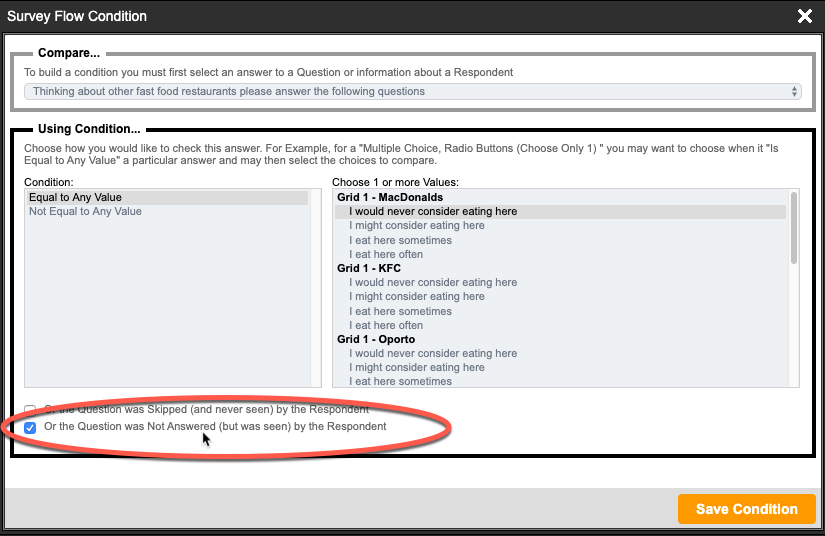
Task: Choose MacDonalds 'I eat here sometimes'
Action: (x=400, y=240)
